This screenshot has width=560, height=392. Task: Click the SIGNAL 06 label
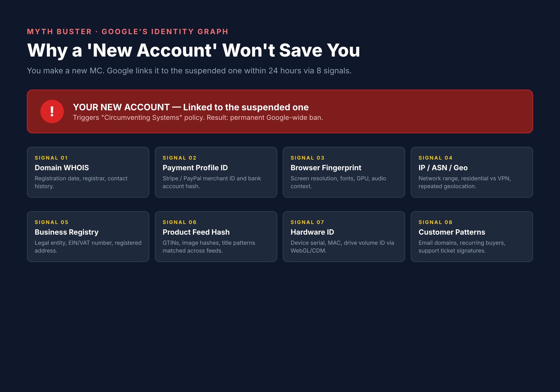click(x=179, y=222)
